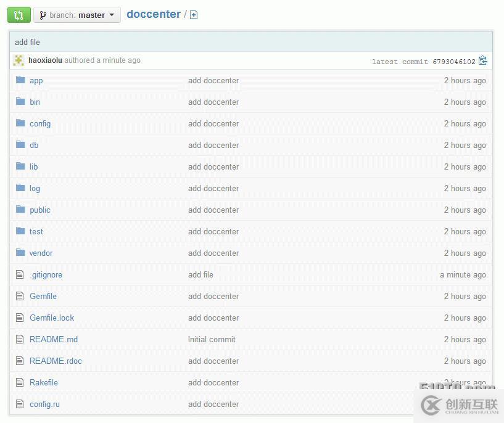Click the create new file icon
Viewport: 504px width, 423px height.
click(x=194, y=15)
